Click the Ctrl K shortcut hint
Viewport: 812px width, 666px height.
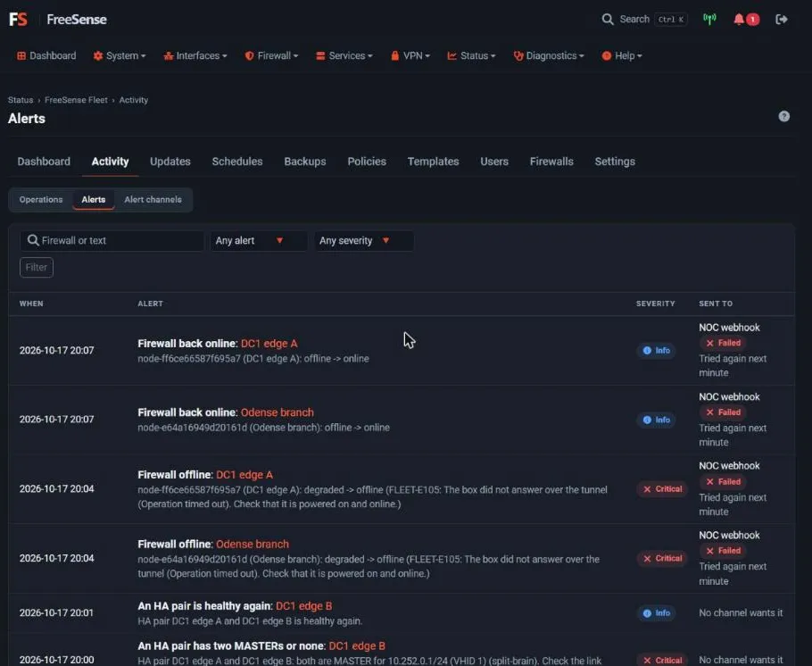(671, 20)
